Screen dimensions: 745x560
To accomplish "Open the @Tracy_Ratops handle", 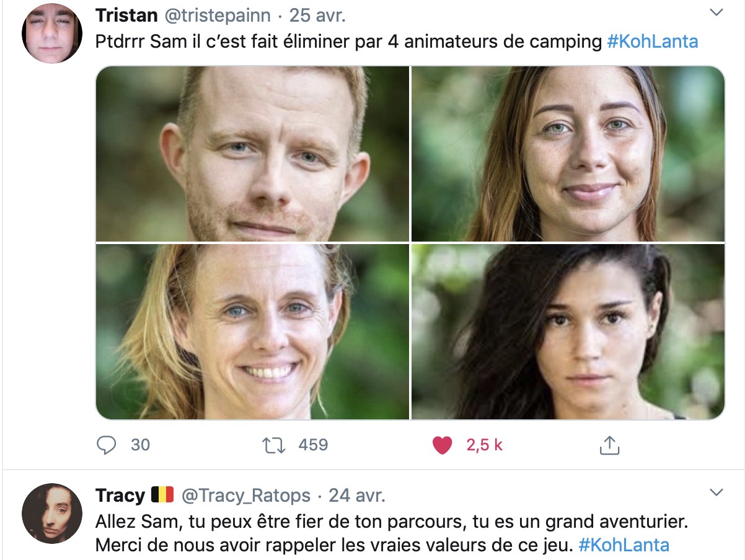I will click(246, 496).
